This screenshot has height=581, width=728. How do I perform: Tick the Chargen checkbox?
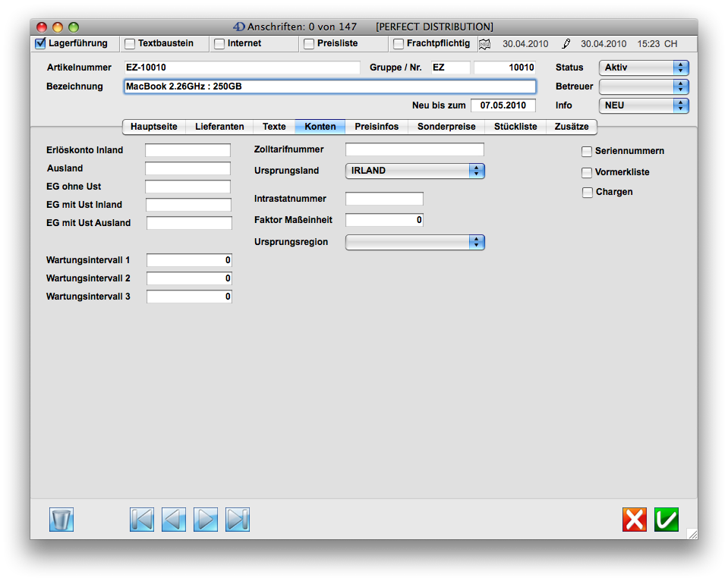[587, 193]
